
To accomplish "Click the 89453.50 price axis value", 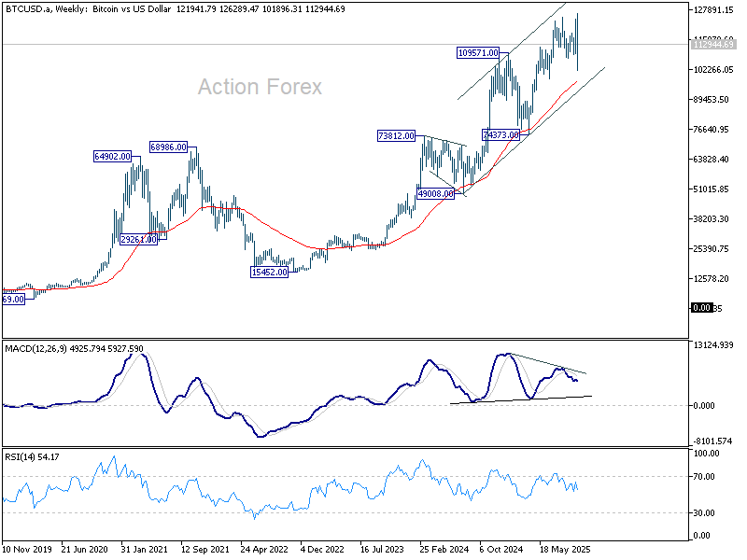I will coord(711,100).
